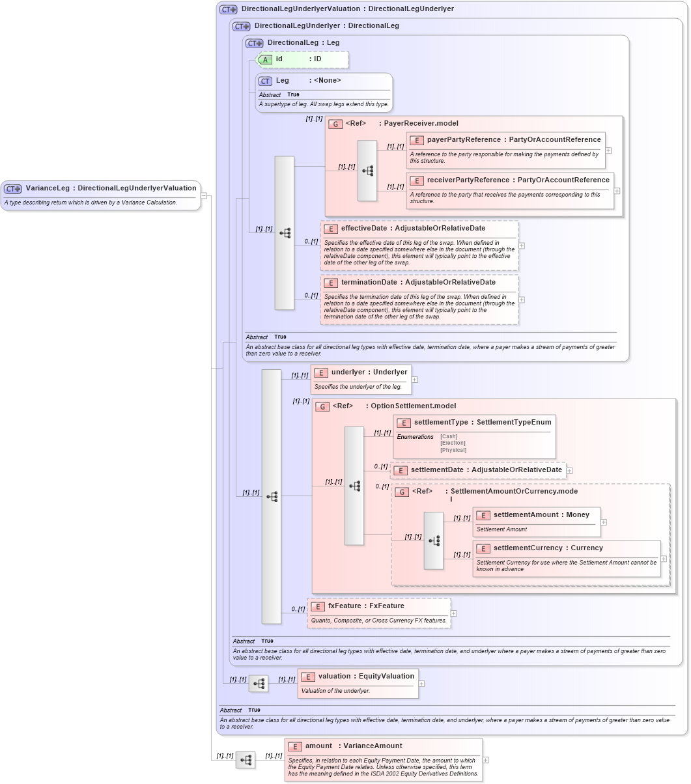
Task: Click the E icon beside payerPartyReference
Action: (x=416, y=140)
